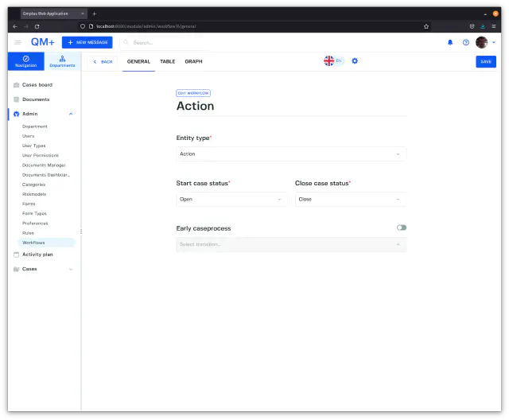Go back with the Back button
Viewport: 509px width, 420px height.
coord(103,62)
